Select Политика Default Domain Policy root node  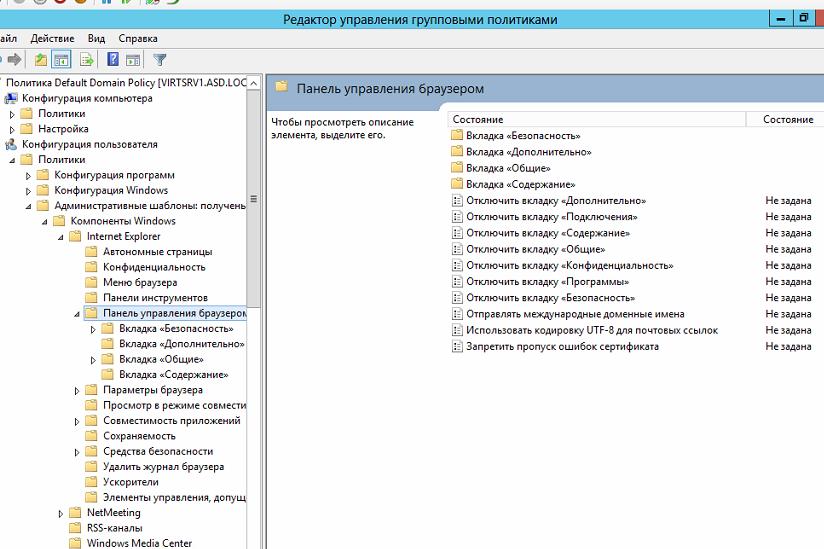[x=126, y=82]
